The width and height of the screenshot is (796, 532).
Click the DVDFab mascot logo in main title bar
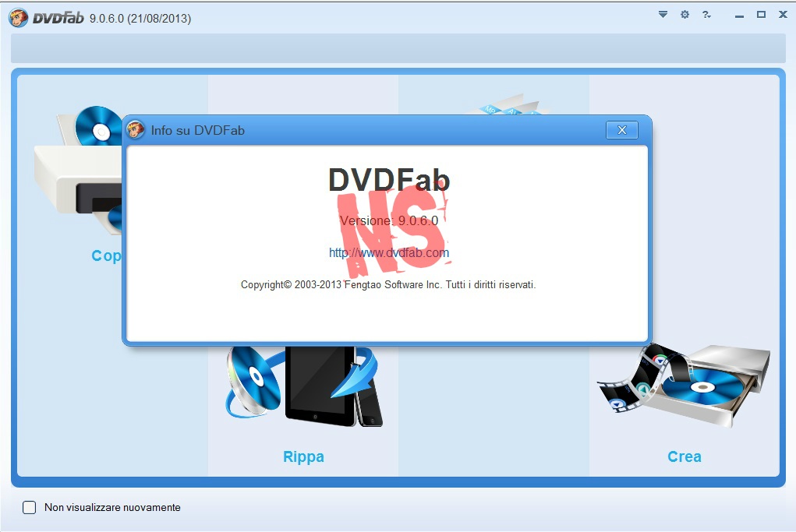click(x=18, y=18)
